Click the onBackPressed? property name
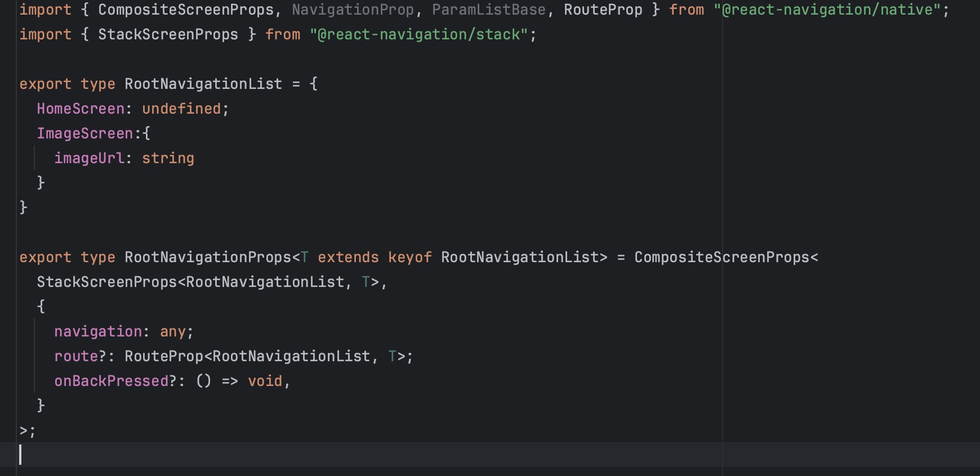This screenshot has height=476, width=980. coord(115,381)
